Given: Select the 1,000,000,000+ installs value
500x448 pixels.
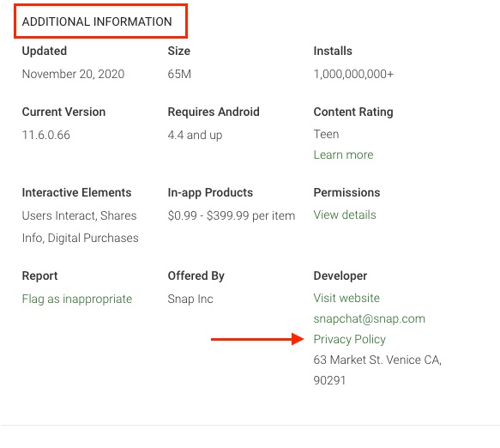Looking at the screenshot, I should click(x=353, y=74).
